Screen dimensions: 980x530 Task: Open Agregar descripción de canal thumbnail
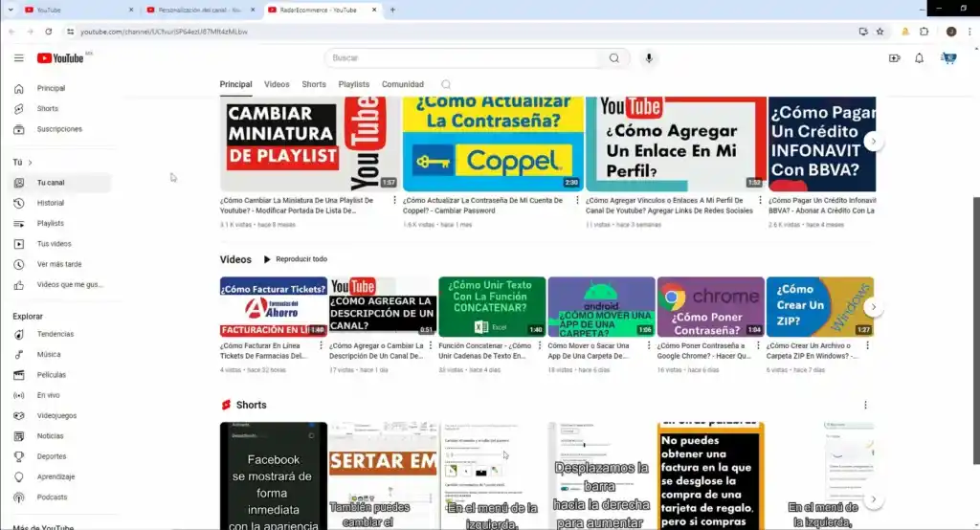(383, 307)
